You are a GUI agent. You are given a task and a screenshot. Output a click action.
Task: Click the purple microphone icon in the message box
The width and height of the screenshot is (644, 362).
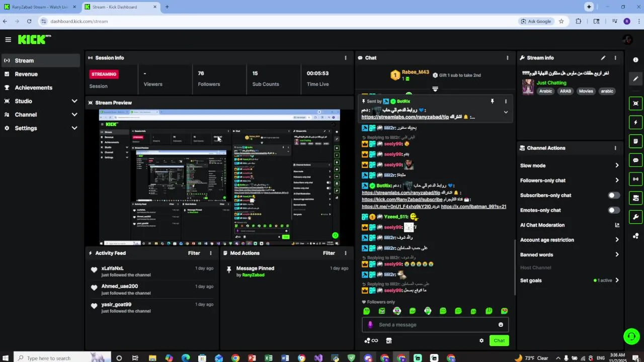tap(370, 325)
